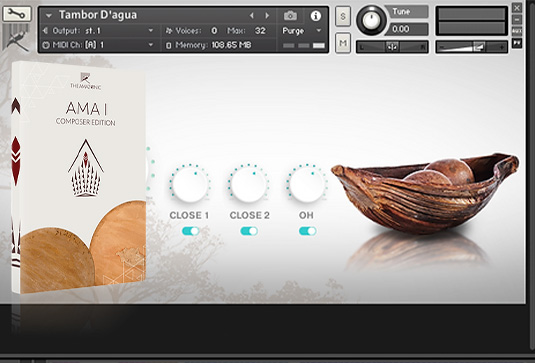Click the Max voices value 32
Viewport: 535px width, 363px height.
[260, 31]
